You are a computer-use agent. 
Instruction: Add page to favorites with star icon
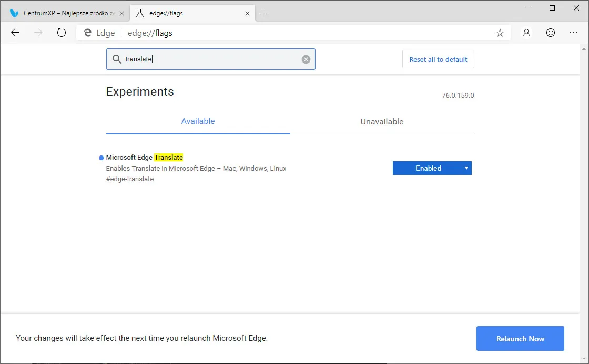coord(500,33)
